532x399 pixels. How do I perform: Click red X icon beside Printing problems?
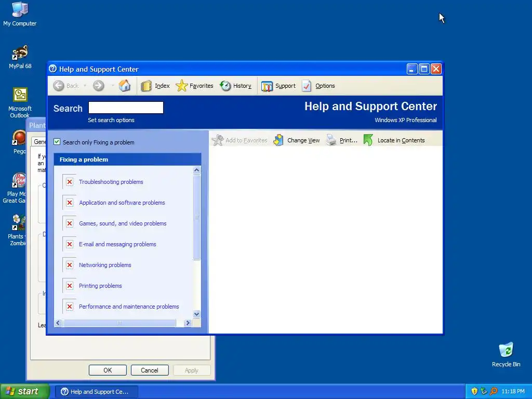70,286
